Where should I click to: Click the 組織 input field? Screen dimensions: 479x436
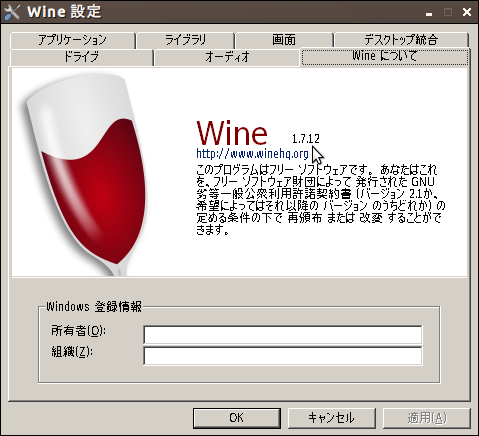pos(283,356)
